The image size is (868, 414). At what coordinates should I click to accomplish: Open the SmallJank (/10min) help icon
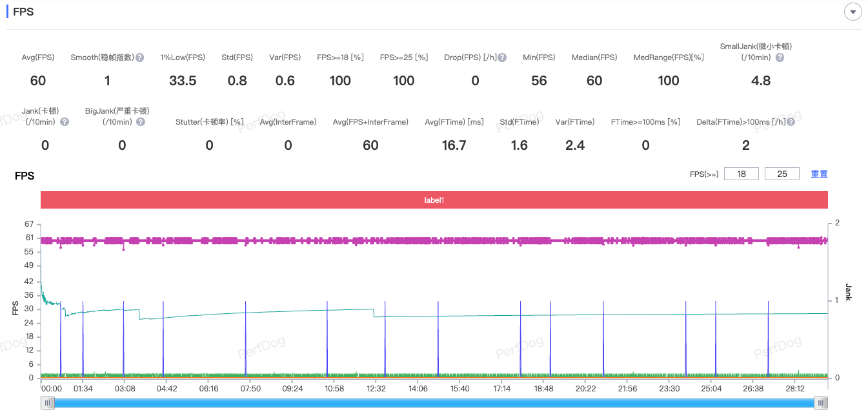coord(780,57)
